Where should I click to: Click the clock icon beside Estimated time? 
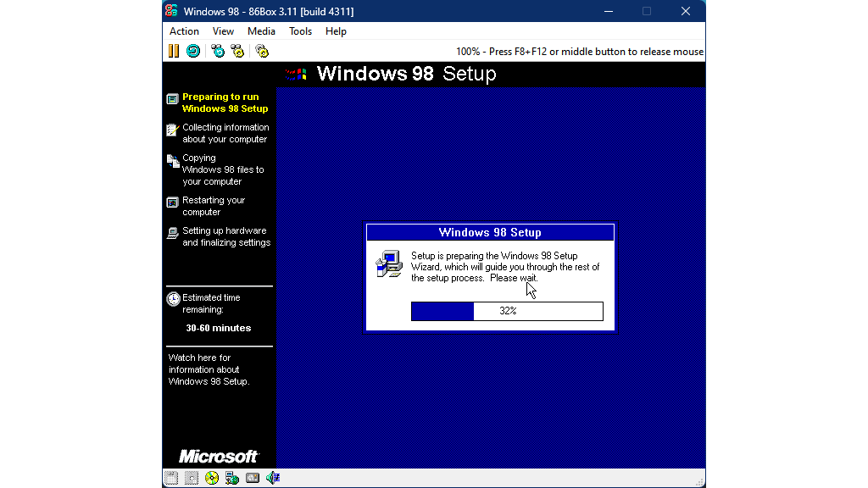tap(173, 299)
